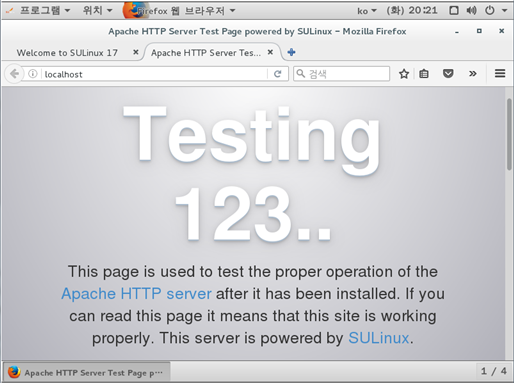Screen dimensions: 514x387
Task: Click the search magnifier icon
Action: pyautogui.click(x=301, y=73)
